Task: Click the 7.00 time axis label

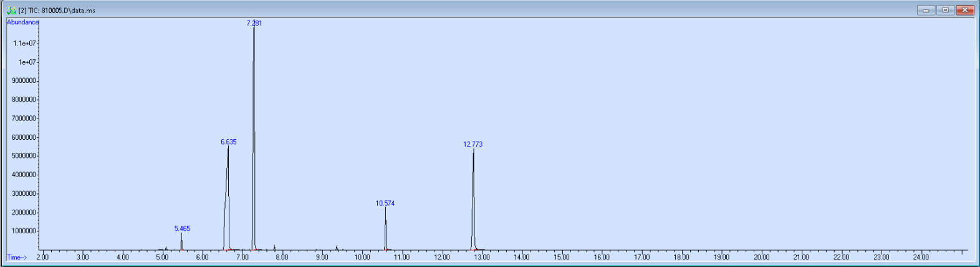Action: [x=242, y=257]
